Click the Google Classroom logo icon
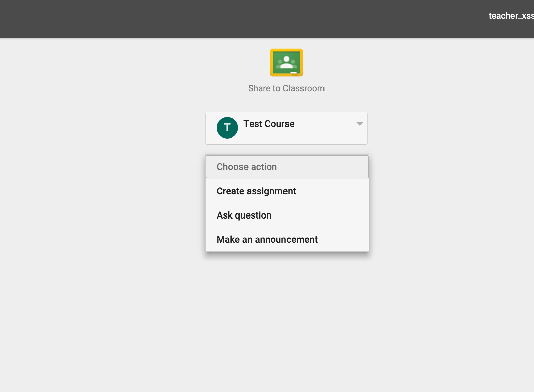This screenshot has width=534, height=392. click(x=287, y=63)
